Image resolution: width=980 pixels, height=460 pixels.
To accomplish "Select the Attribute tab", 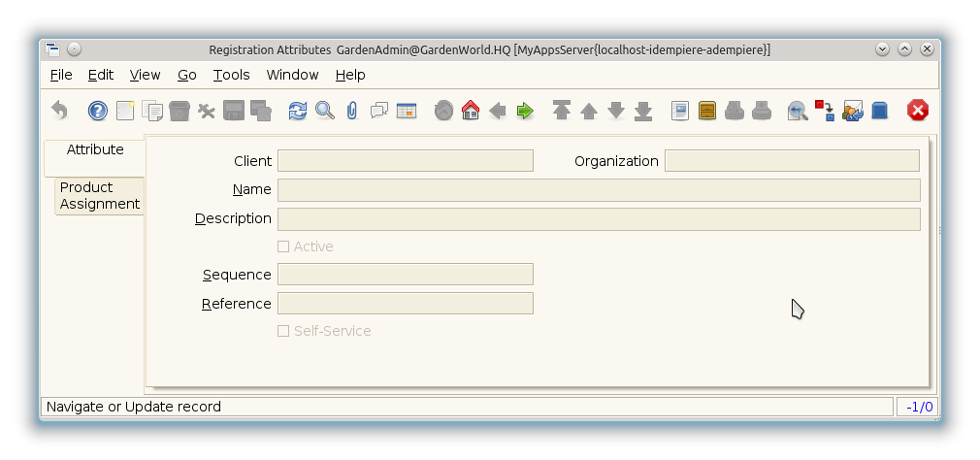I will coord(95,150).
